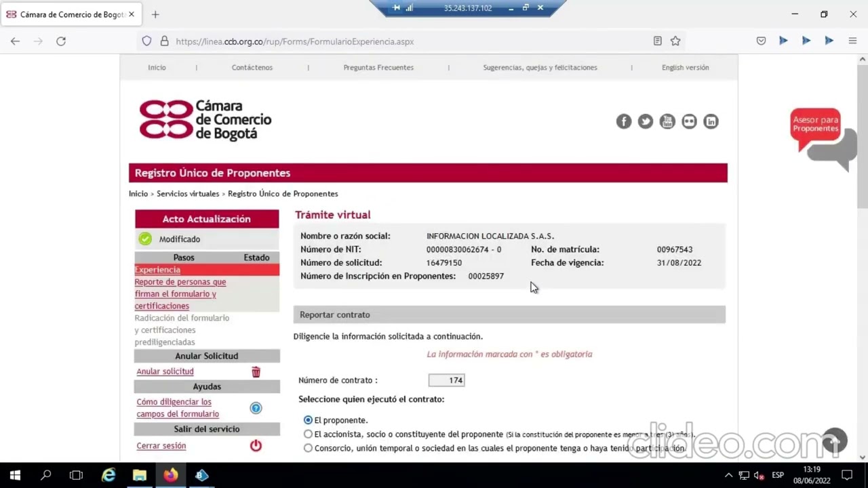Select the 'El proponente' radio button
This screenshot has width=868, height=488.
[x=308, y=420]
